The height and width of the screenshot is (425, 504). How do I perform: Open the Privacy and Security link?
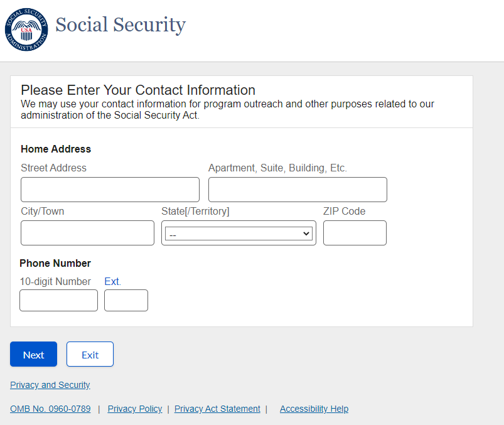pos(50,385)
